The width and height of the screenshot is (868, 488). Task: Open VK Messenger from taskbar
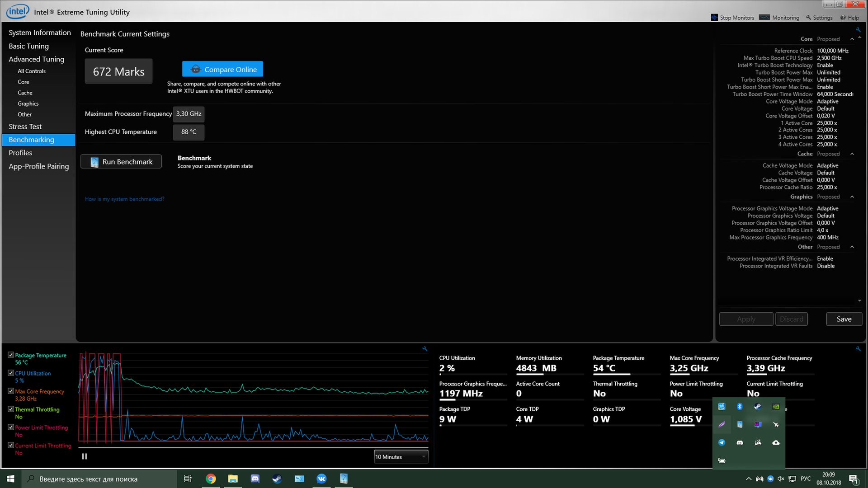321,479
